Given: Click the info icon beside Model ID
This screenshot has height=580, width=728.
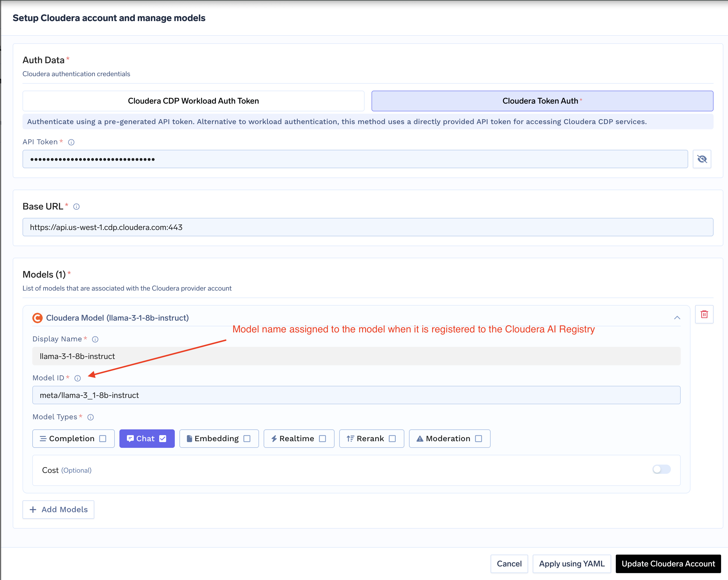Looking at the screenshot, I should (77, 378).
